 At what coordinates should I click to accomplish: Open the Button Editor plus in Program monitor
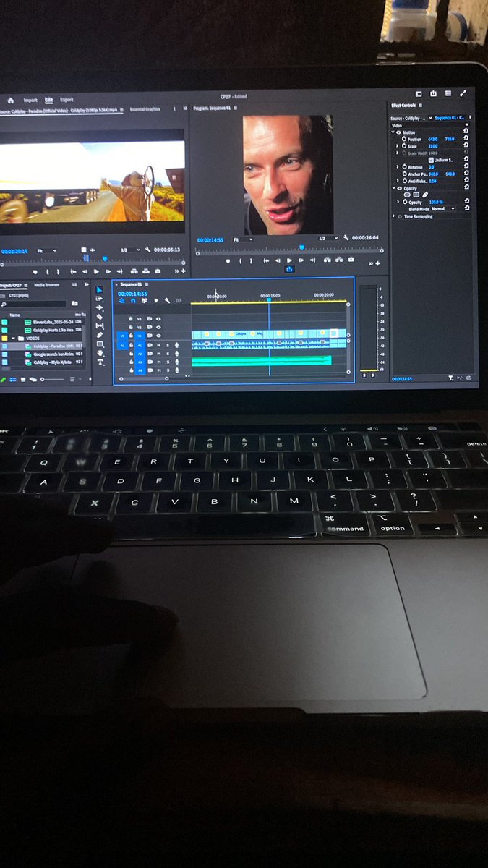(377, 263)
